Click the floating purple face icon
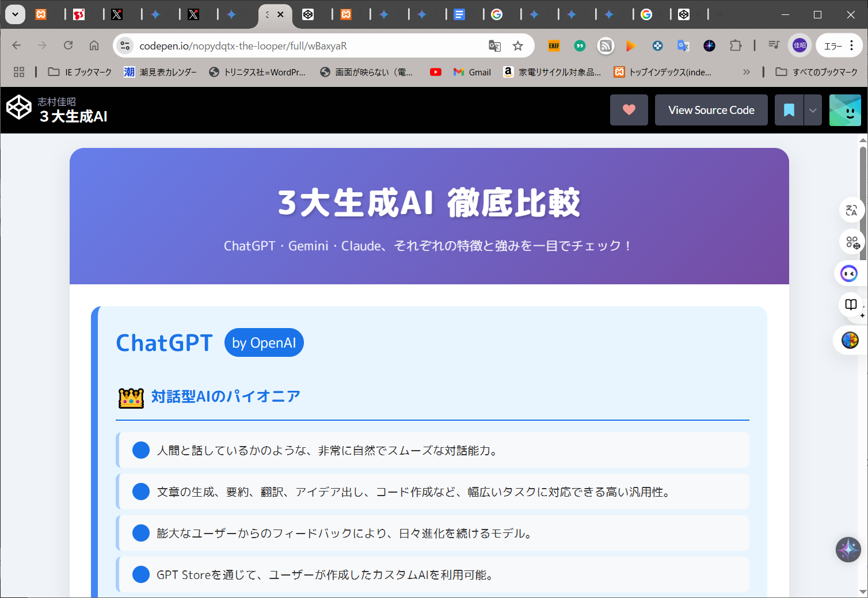868x598 pixels. click(850, 273)
